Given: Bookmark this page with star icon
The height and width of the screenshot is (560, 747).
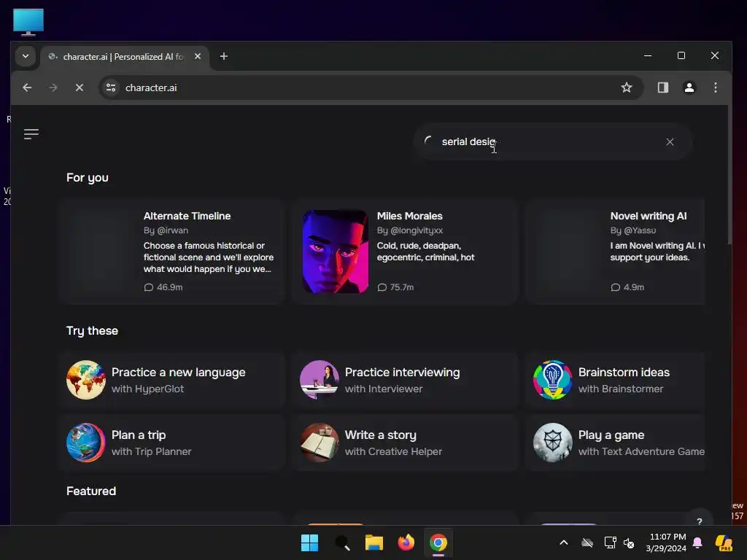Looking at the screenshot, I should [x=627, y=87].
